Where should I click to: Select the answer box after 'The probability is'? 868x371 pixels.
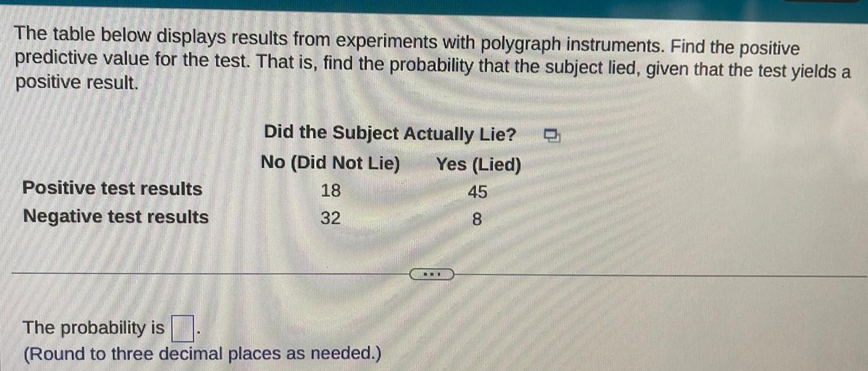point(182,329)
